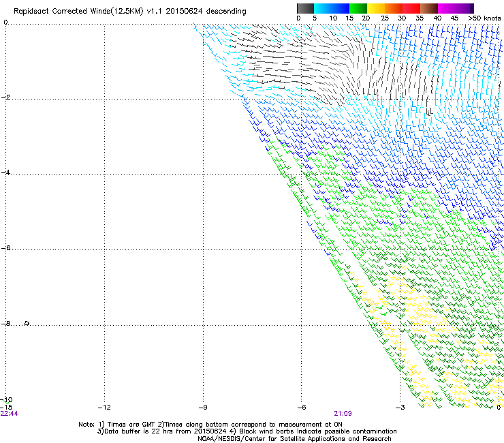
Task: Click the '-2' latitude label on left axis
Action: (x=5, y=97)
